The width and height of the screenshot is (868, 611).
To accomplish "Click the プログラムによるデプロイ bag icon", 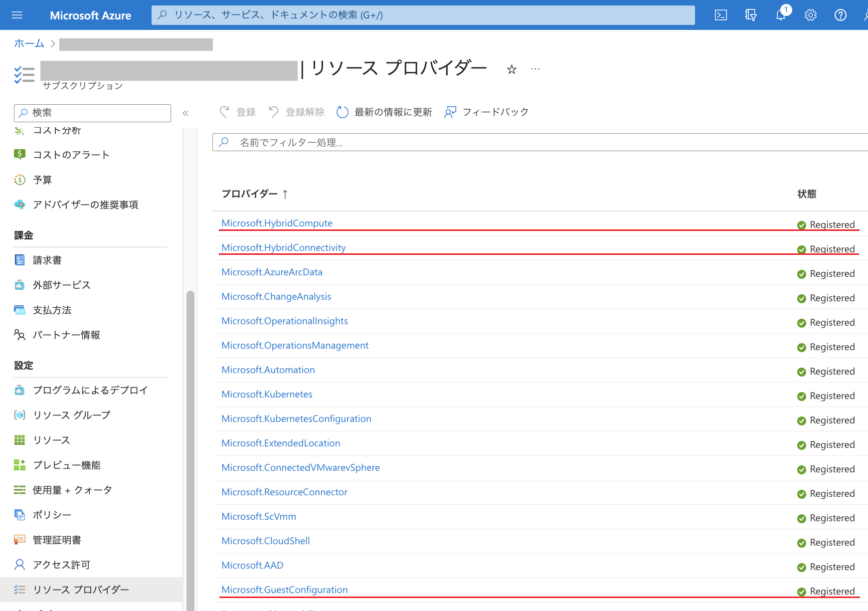I will point(19,390).
